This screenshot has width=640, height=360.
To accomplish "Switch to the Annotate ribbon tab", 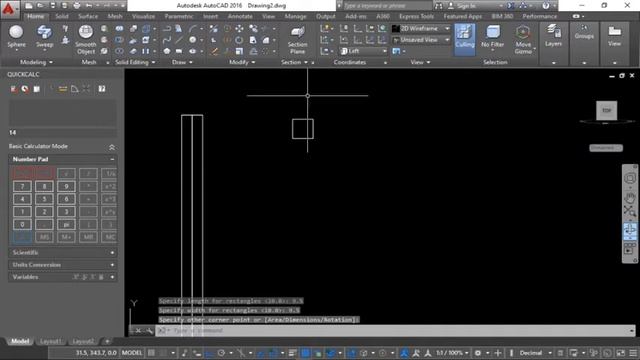I will click(x=240, y=16).
